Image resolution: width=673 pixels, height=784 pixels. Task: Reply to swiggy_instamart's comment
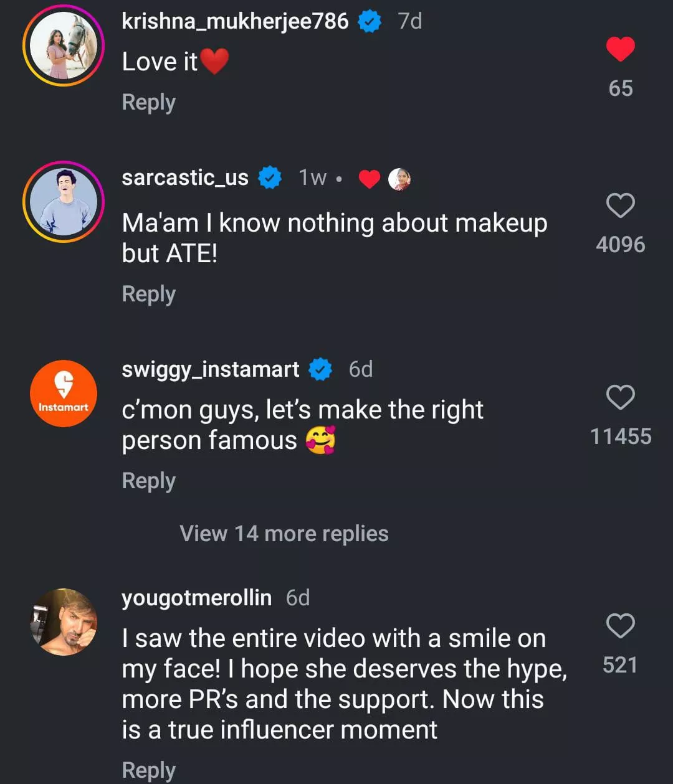(149, 481)
